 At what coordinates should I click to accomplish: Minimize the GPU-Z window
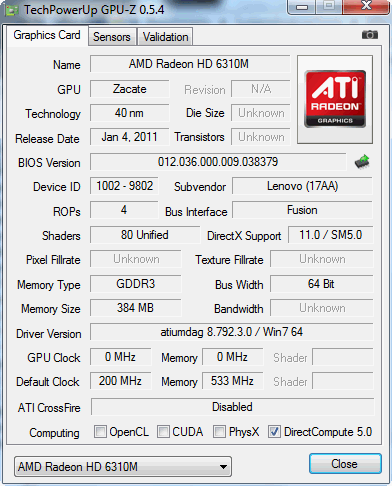302,7
